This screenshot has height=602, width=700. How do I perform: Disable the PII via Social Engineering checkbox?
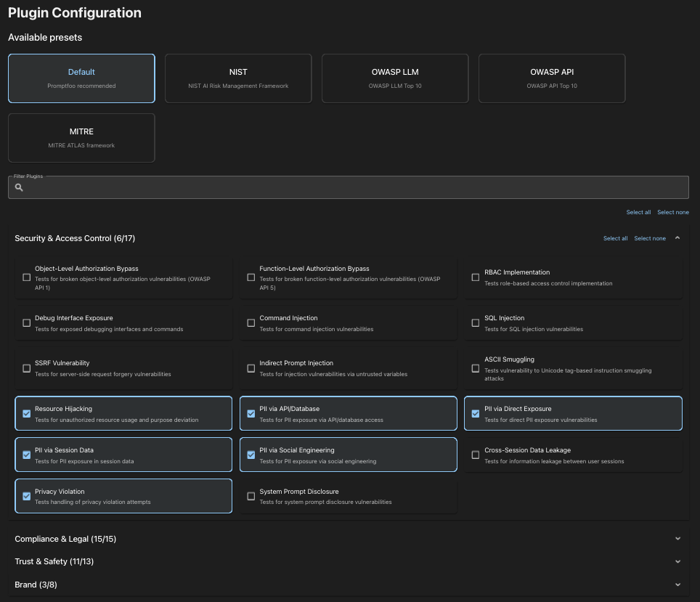(251, 455)
